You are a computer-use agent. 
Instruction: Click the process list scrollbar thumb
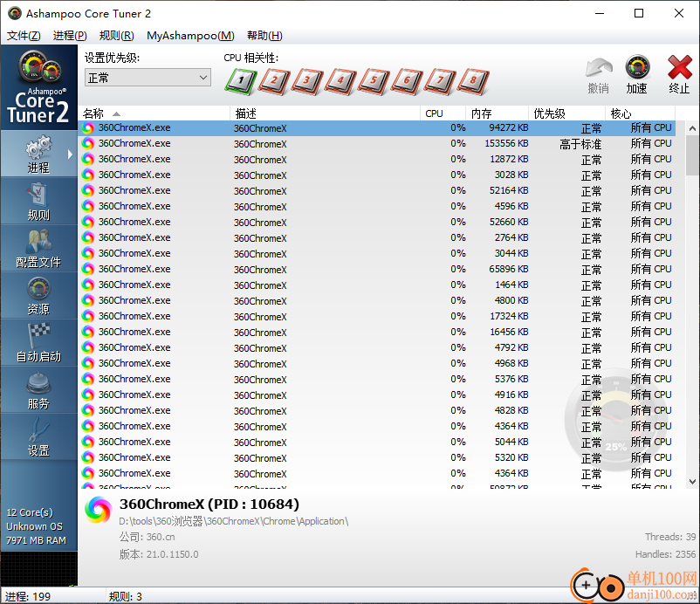(692, 155)
